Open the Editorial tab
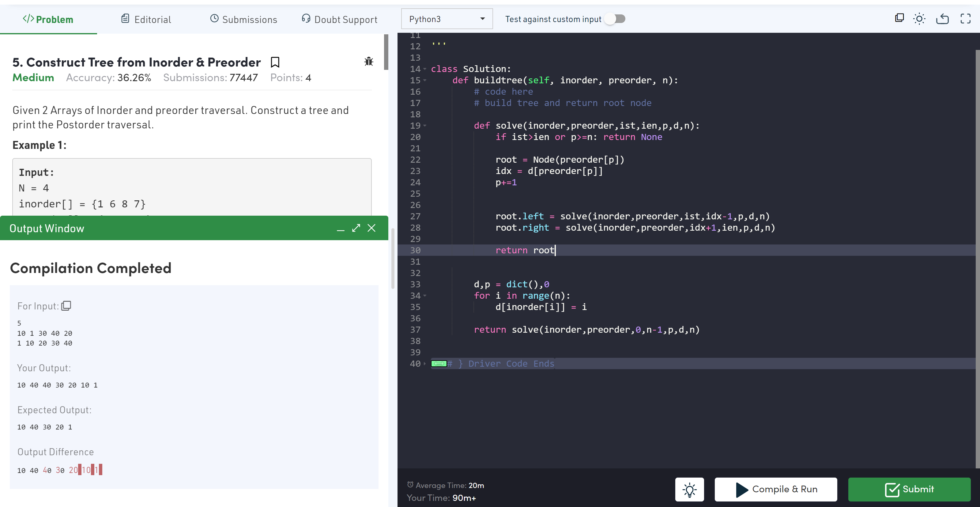 (x=146, y=19)
